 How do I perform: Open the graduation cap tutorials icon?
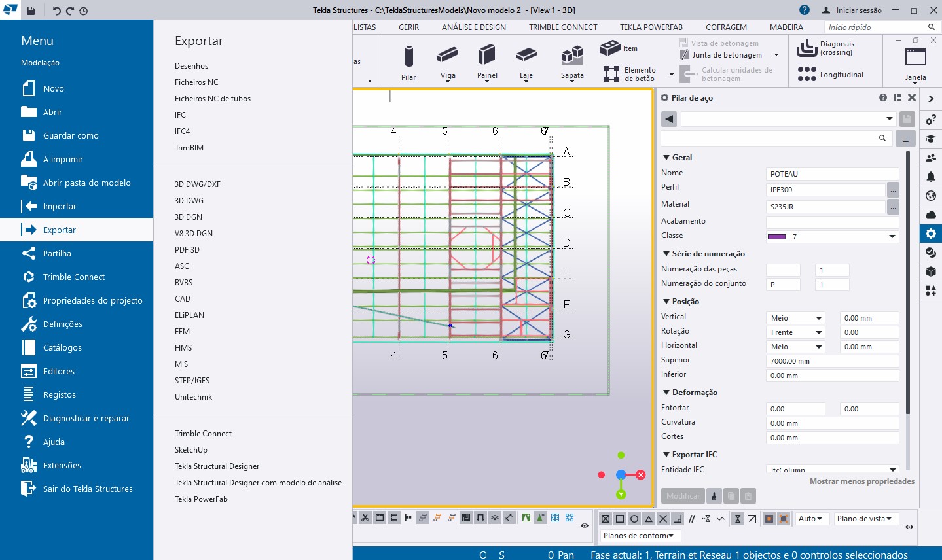pos(930,139)
